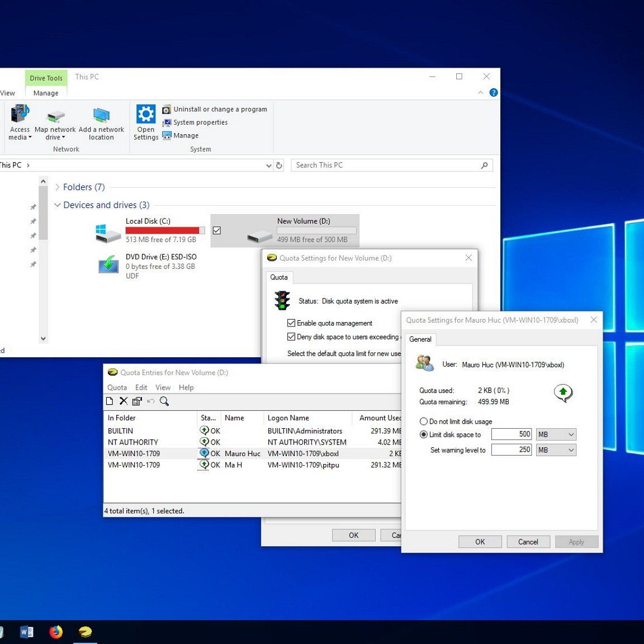Click New Quota Entry icon in toolbar
The image size is (644, 644).
(x=110, y=401)
